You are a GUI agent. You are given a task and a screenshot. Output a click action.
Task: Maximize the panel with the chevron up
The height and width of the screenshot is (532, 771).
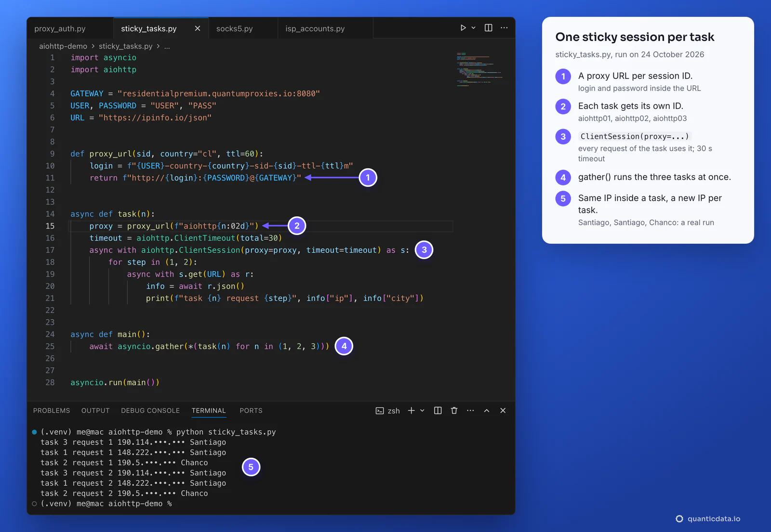(487, 411)
